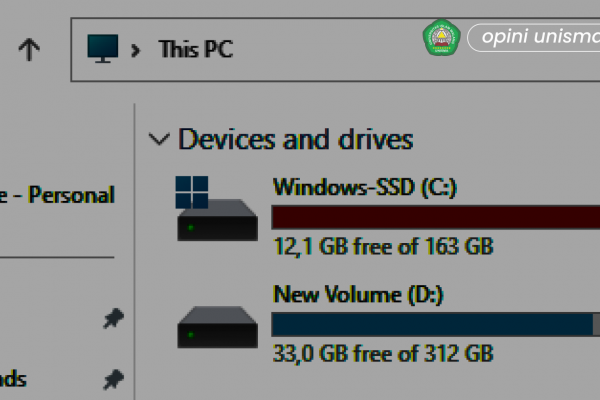
Task: Click the upper pin icon in sidebar
Action: [113, 318]
